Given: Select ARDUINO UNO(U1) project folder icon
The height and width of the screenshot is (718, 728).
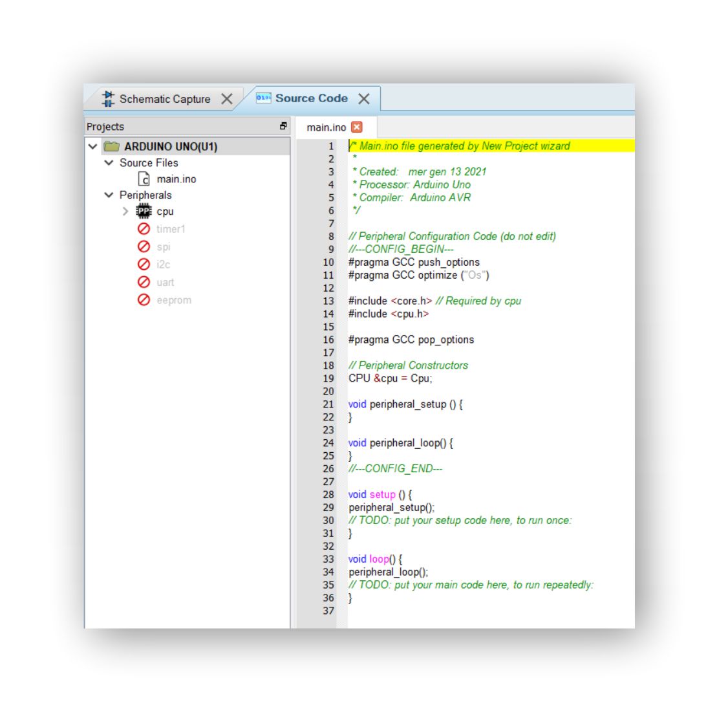Looking at the screenshot, I should pos(112,147).
